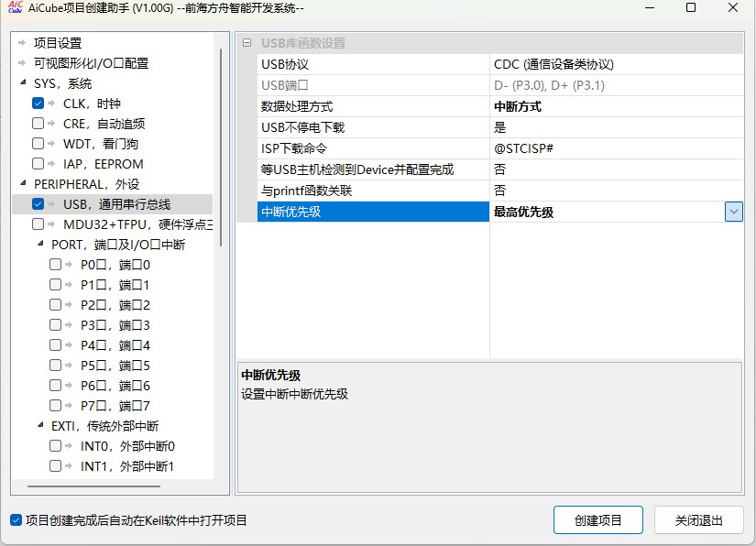Uncheck the CLK, 时钟 checkbox

click(38, 104)
